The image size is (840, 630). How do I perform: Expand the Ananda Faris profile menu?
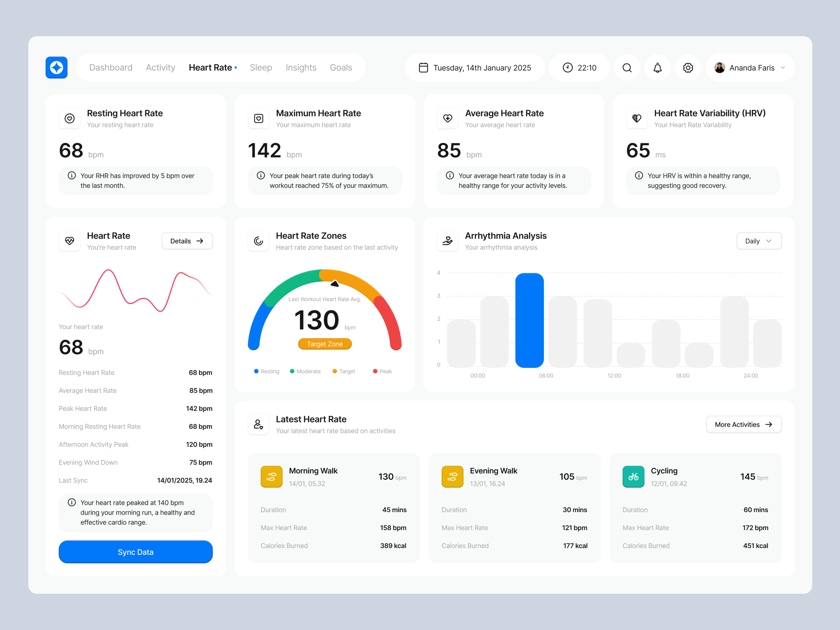coord(750,68)
